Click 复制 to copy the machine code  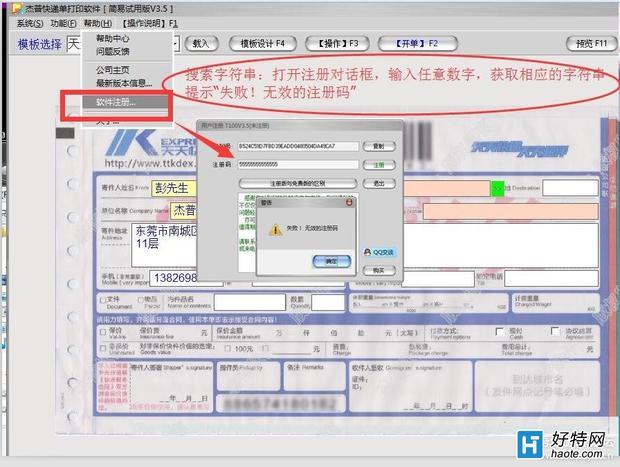pyautogui.click(x=379, y=146)
